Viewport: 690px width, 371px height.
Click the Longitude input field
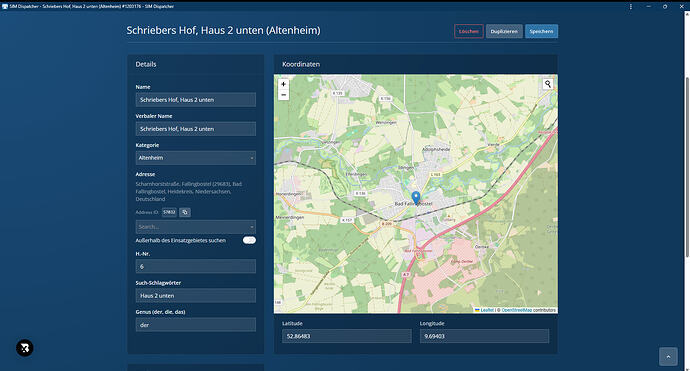point(484,336)
